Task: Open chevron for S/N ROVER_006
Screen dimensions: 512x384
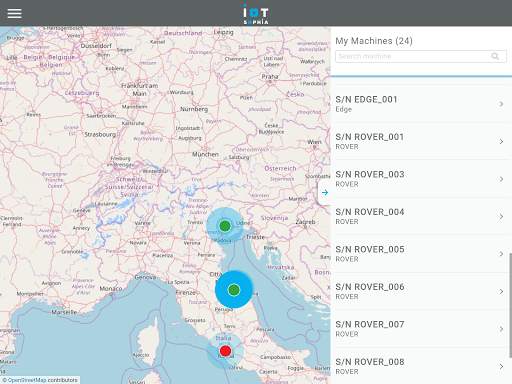Action: (501, 292)
